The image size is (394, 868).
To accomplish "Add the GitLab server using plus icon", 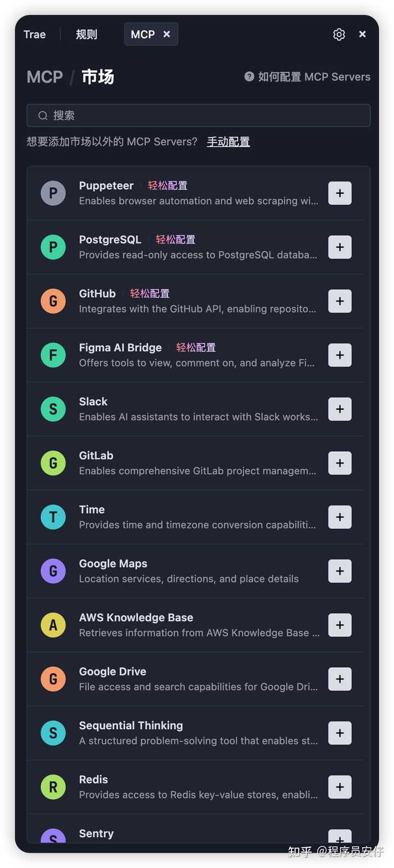I will pyautogui.click(x=340, y=463).
